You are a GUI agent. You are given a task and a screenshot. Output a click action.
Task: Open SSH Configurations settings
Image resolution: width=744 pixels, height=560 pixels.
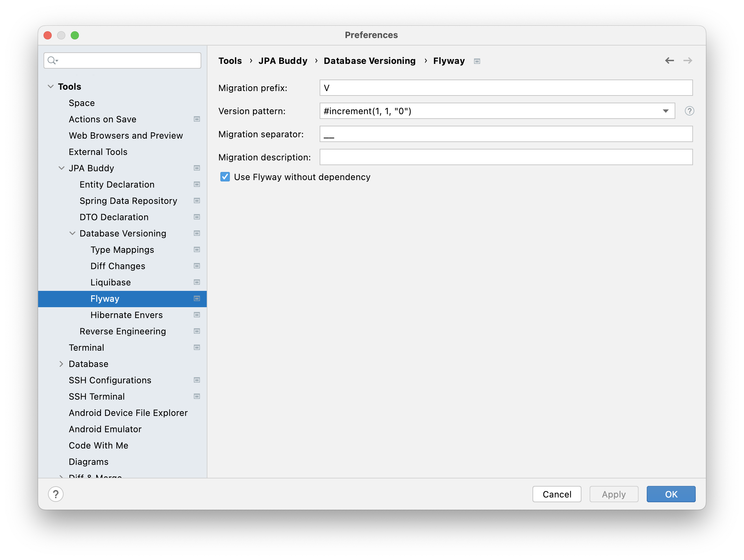point(122,380)
